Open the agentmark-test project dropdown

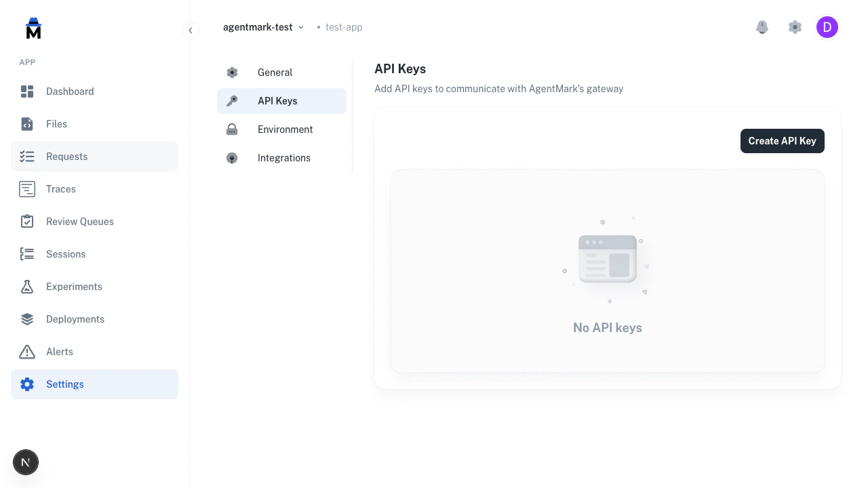[x=263, y=27]
